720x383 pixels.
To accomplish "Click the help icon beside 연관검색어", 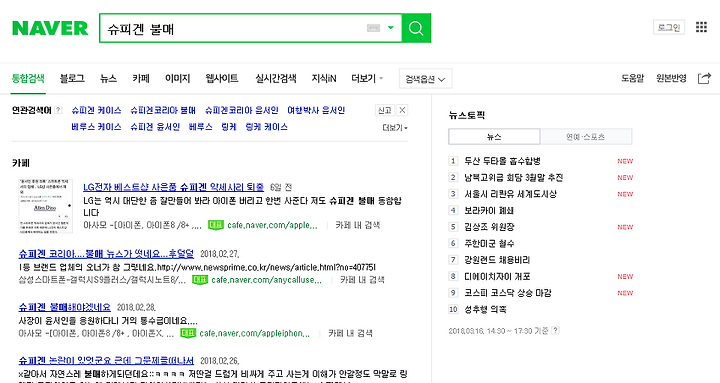I will coord(58,110).
